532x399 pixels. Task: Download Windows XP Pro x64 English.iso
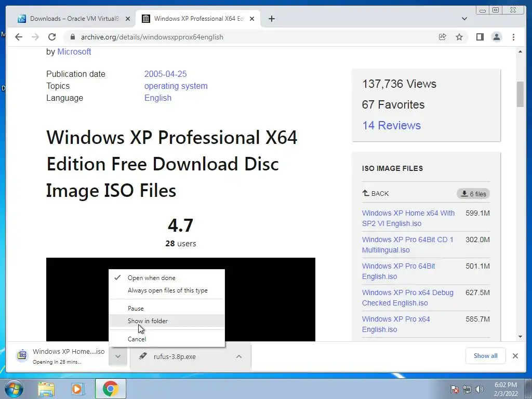pos(396,324)
